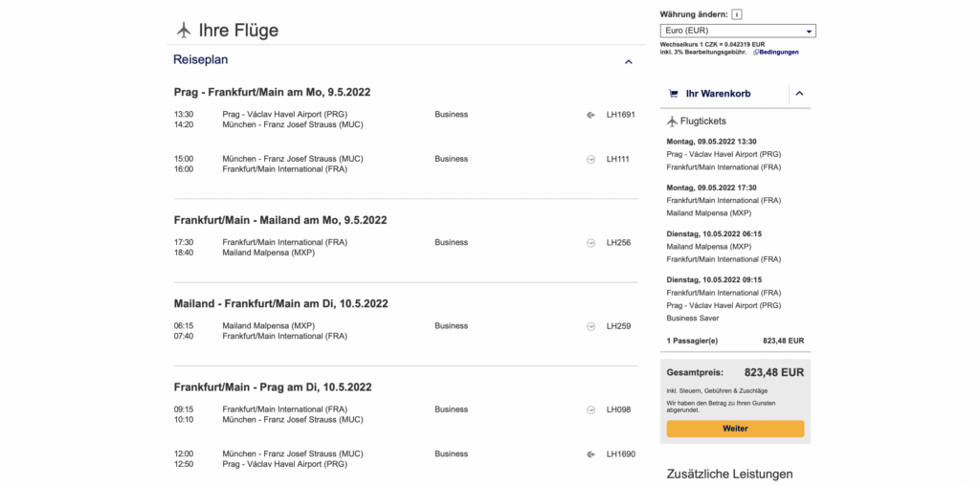Click the shopping cart icon in Ihr Warenkorb
The width and height of the screenshot is (980, 486).
[674, 94]
